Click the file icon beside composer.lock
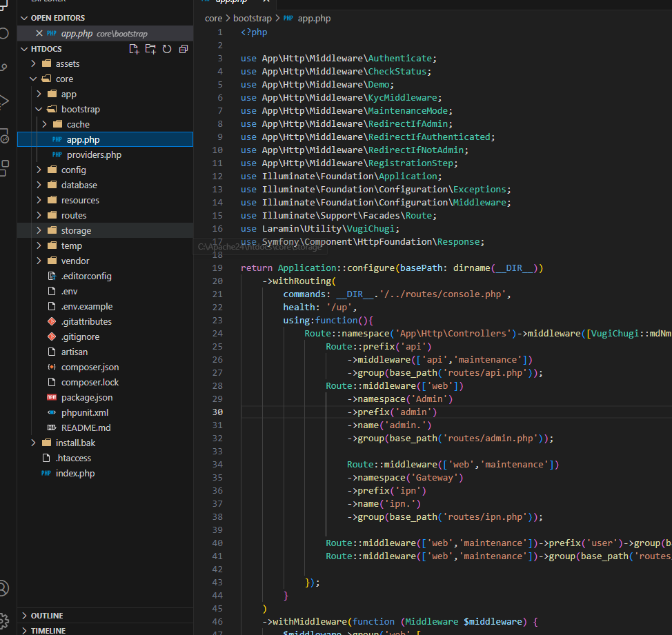Screen dimensions: 672x635 click(x=52, y=383)
